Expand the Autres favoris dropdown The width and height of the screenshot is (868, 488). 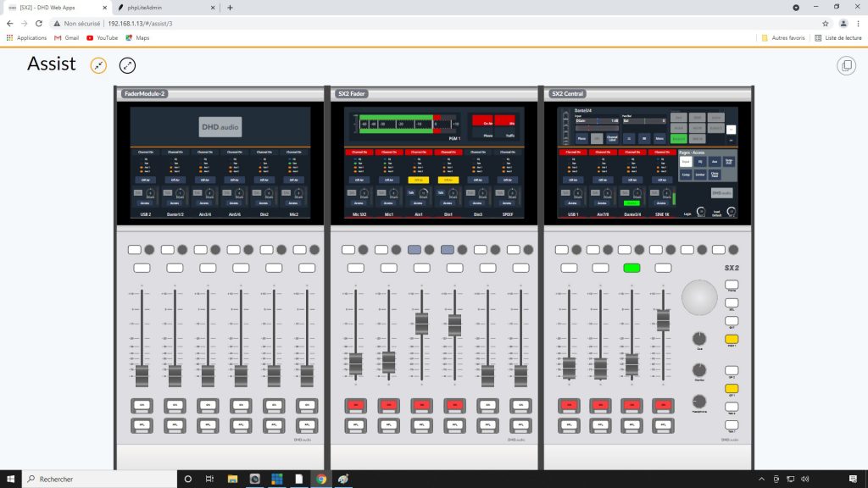[783, 37]
